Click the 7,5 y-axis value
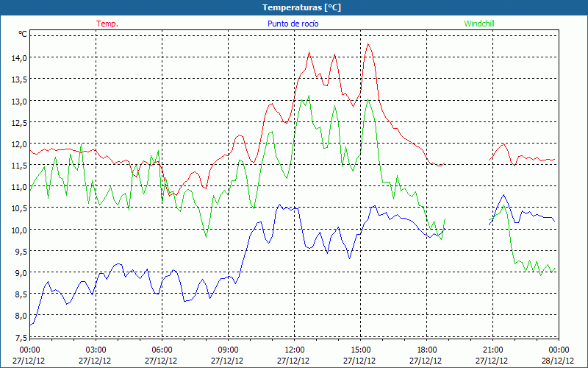588x368 pixels. point(21,338)
